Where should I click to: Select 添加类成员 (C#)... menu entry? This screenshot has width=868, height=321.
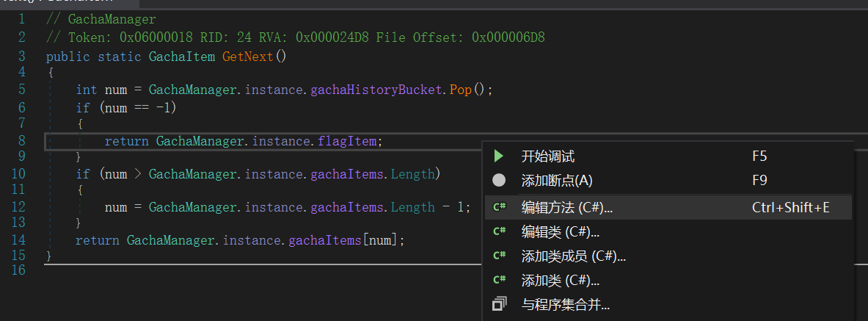[x=668, y=256]
